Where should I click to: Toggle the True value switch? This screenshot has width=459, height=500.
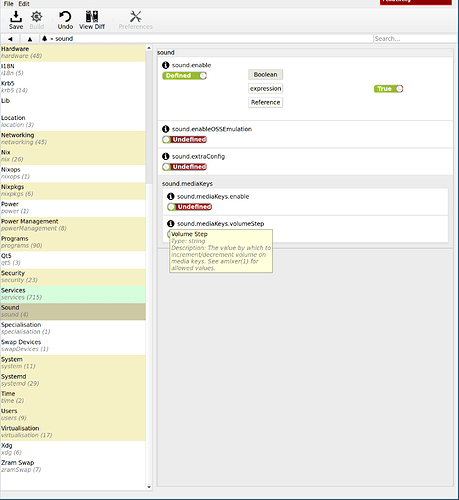pos(388,89)
